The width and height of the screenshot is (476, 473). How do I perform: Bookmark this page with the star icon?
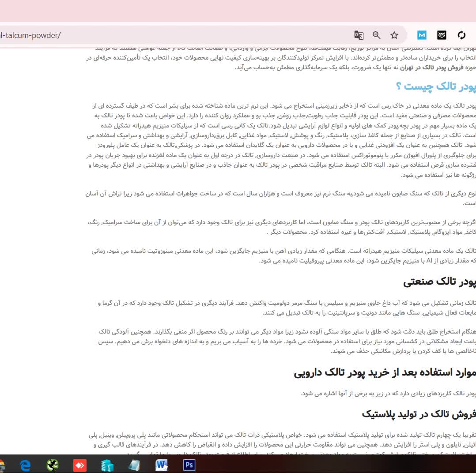coord(394,35)
